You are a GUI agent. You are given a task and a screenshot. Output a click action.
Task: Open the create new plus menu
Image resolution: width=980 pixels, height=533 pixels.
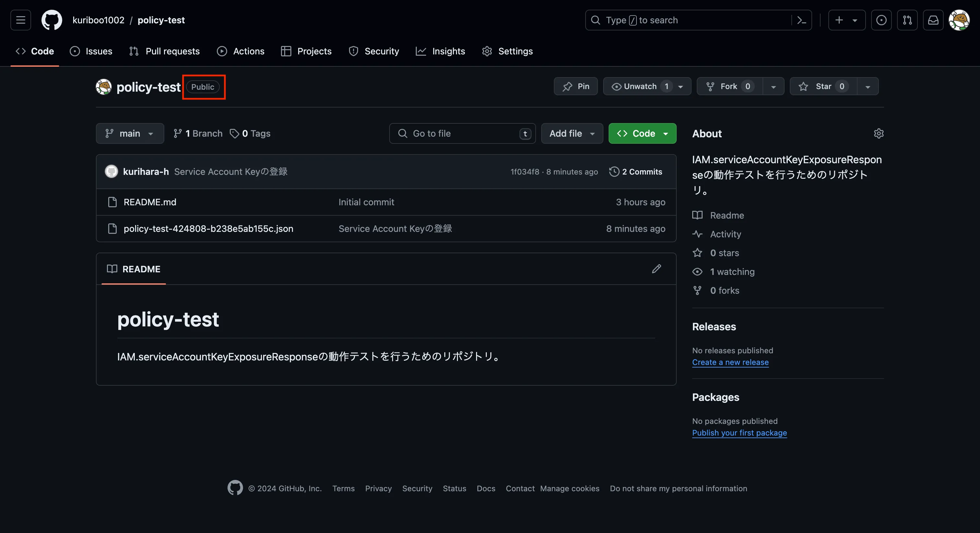click(x=846, y=20)
